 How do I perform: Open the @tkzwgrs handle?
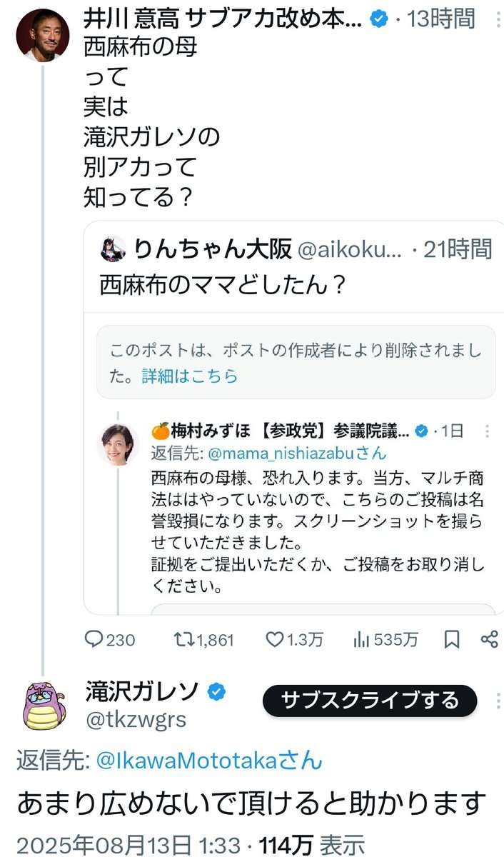136,720
